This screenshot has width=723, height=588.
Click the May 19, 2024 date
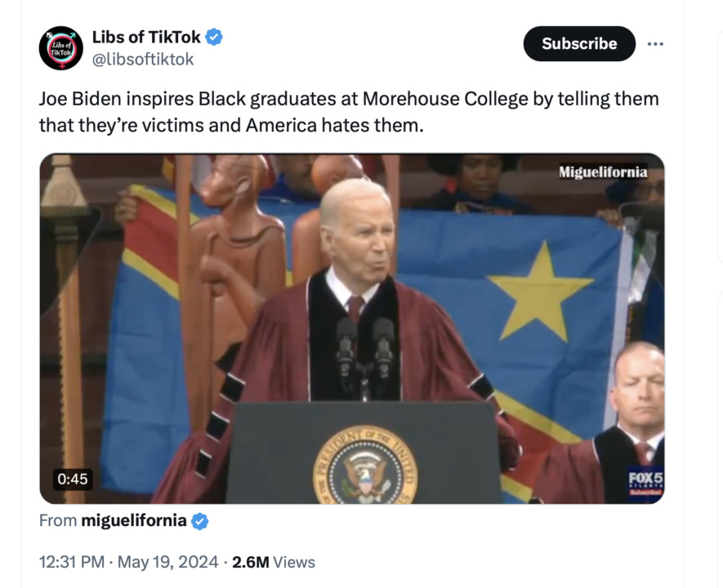tap(168, 562)
